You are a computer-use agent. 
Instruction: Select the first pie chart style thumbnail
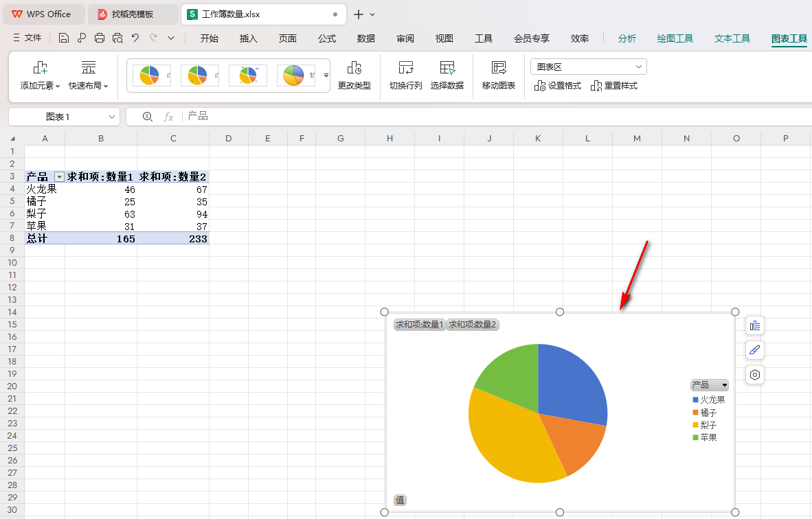[152, 76]
